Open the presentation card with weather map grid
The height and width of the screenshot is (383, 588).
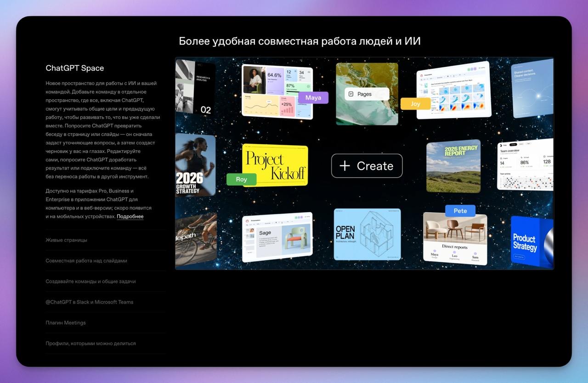click(x=454, y=90)
